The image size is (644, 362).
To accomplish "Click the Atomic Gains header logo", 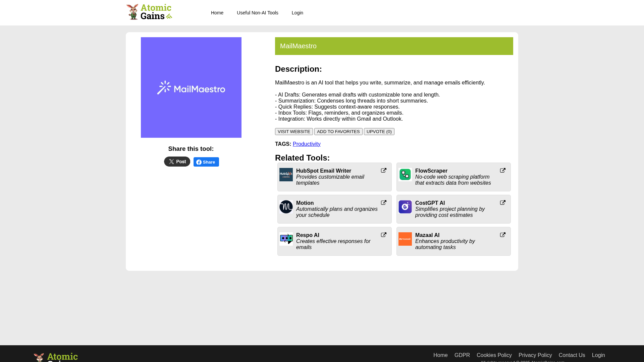I will pyautogui.click(x=149, y=12).
